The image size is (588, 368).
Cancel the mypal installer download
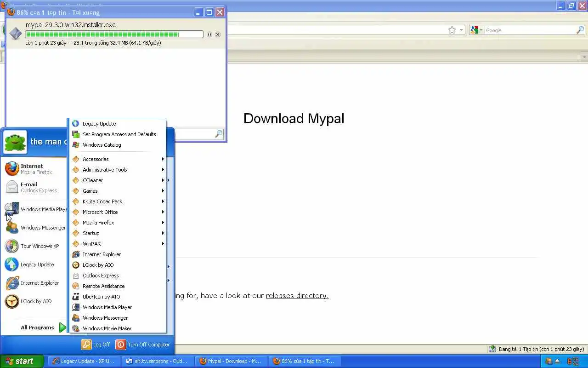(218, 34)
